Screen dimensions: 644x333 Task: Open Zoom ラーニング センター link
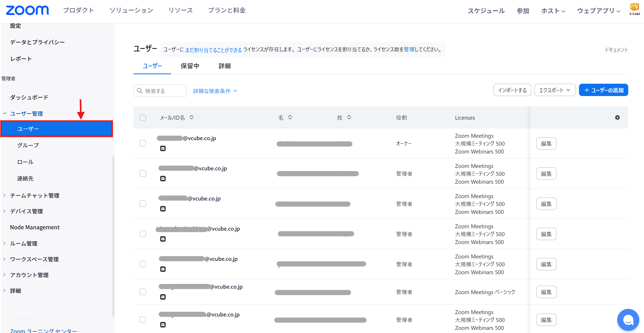pyautogui.click(x=44, y=331)
